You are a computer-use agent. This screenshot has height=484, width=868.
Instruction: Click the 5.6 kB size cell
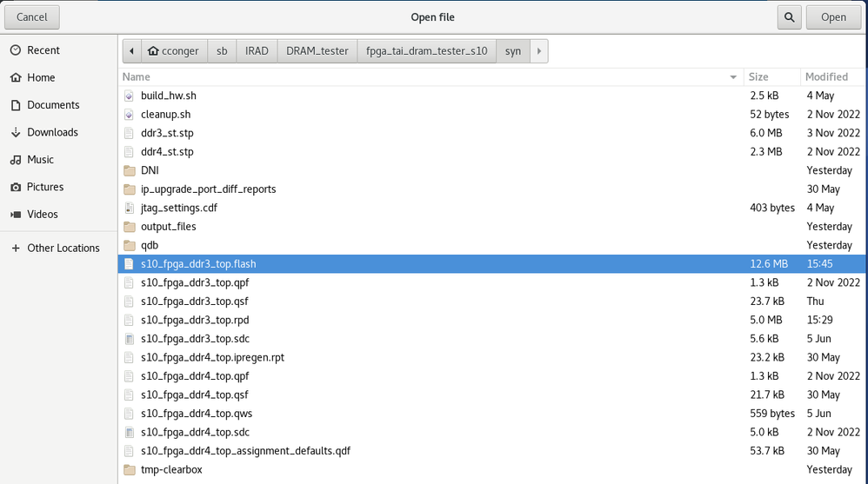point(765,339)
